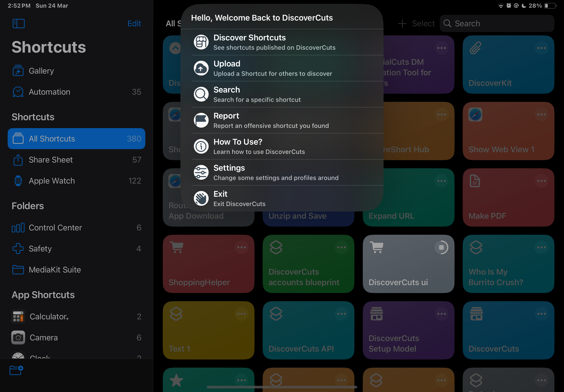Choose Search for a specific shortcut
564x392 pixels.
click(282, 94)
